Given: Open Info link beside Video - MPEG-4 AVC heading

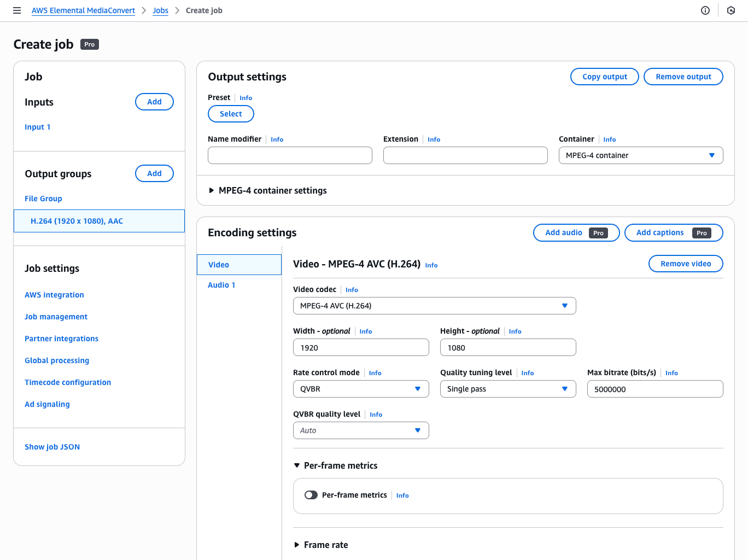Looking at the screenshot, I should (x=431, y=265).
